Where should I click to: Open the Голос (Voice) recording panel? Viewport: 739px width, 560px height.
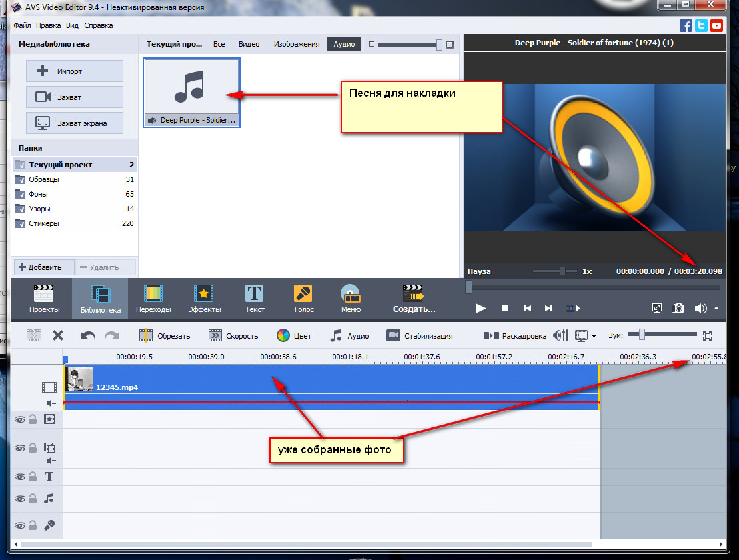pyautogui.click(x=304, y=299)
